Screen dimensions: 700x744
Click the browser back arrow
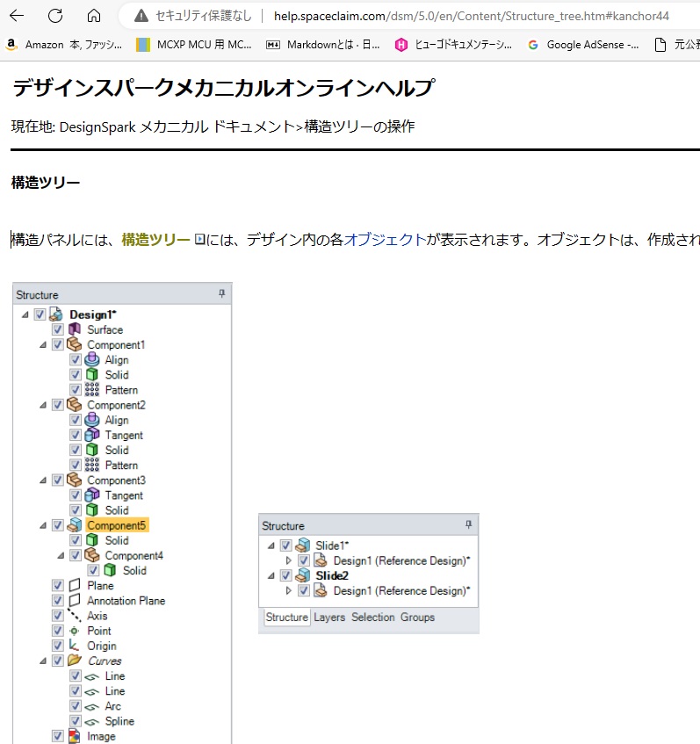pyautogui.click(x=17, y=16)
